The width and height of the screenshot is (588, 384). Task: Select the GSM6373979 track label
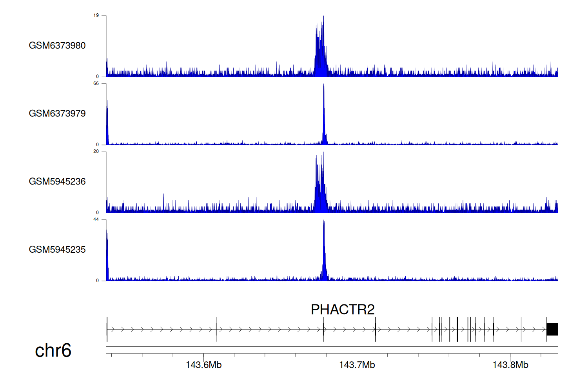click(x=57, y=114)
